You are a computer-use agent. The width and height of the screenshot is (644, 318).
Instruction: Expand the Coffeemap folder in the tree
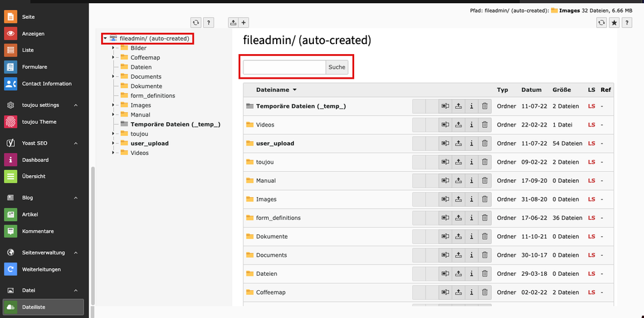click(113, 58)
